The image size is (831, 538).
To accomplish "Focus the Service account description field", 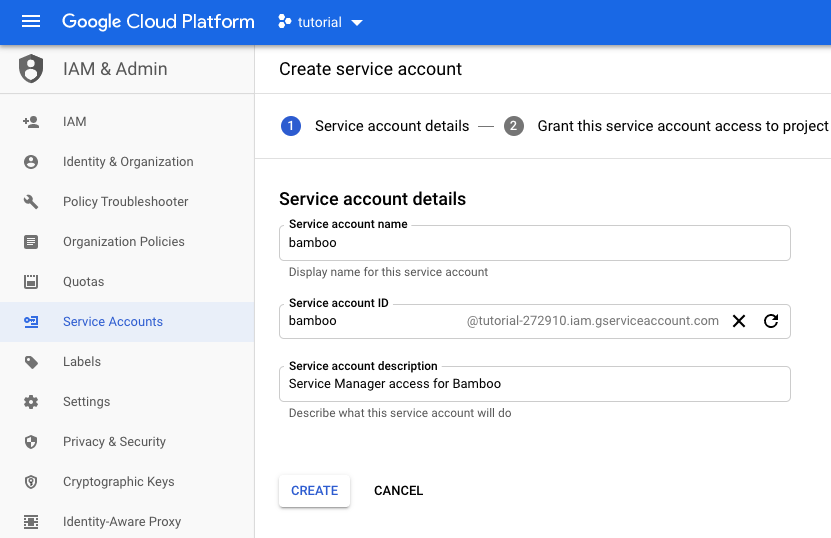I will (535, 384).
